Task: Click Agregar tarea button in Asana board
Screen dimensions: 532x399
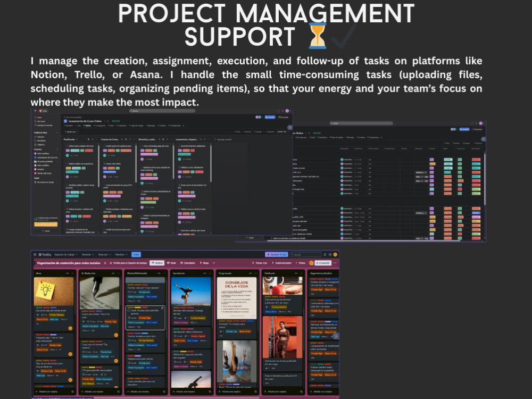Action: click(70, 131)
